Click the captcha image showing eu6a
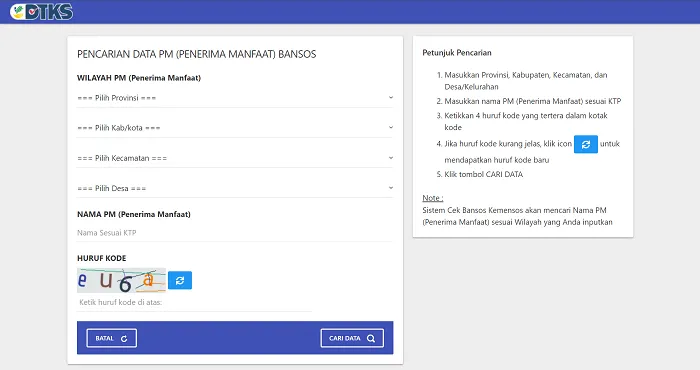This screenshot has width=700, height=370. (121, 280)
